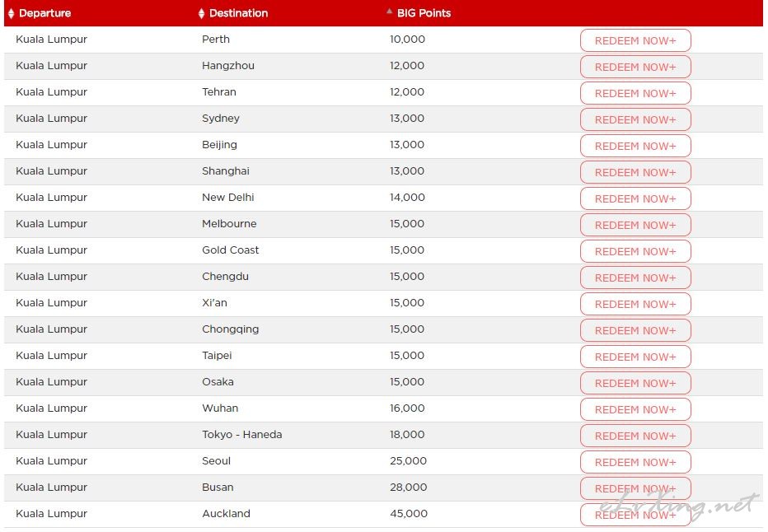This screenshot has height=532, width=768.
Task: Click the 12,000 points value for Hangzhou
Action: [x=407, y=66]
